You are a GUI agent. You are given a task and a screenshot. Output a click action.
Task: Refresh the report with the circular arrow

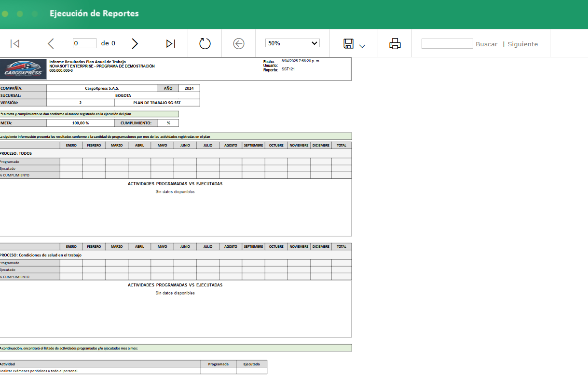click(205, 43)
